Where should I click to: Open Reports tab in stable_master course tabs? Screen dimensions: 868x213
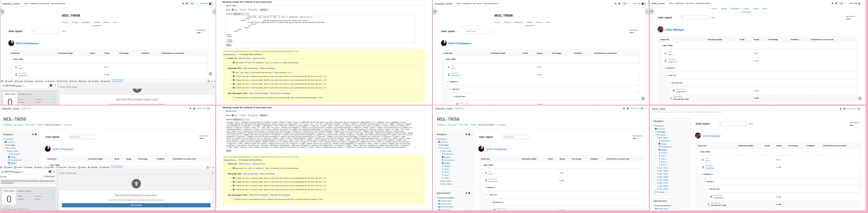756,9
